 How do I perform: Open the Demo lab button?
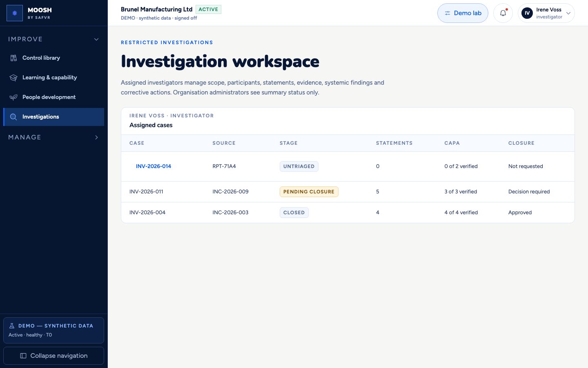pyautogui.click(x=463, y=13)
